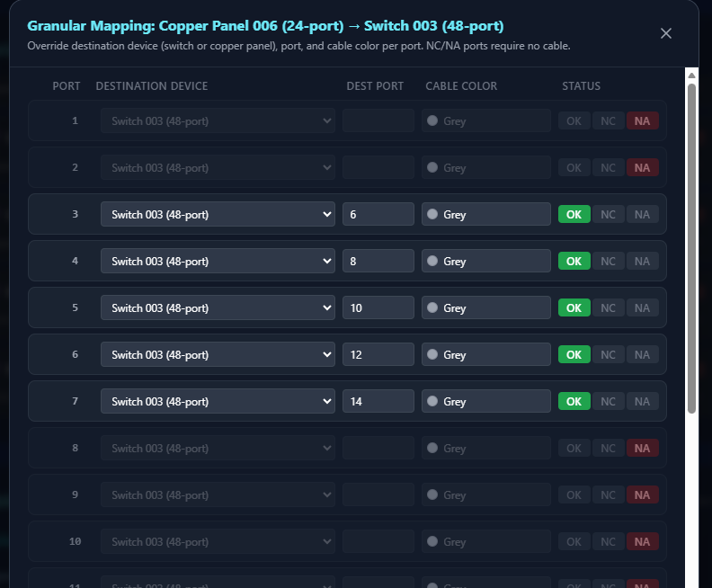Viewport: 712px width, 588px height.
Task: Pick cable color Grey for port 3
Action: pos(485,214)
